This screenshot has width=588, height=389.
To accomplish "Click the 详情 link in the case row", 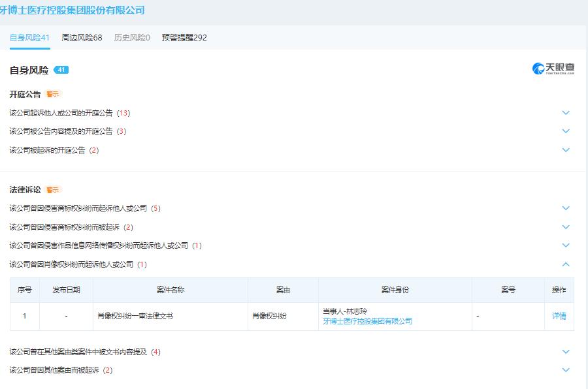I will 559,316.
